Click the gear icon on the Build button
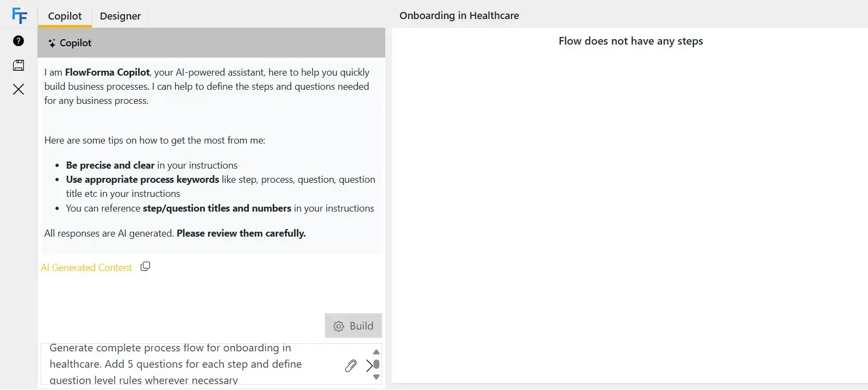 (339, 325)
